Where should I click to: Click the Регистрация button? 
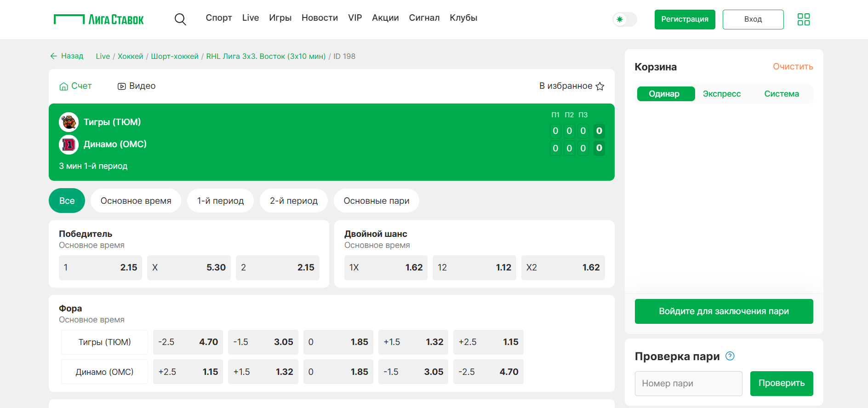[x=684, y=19]
